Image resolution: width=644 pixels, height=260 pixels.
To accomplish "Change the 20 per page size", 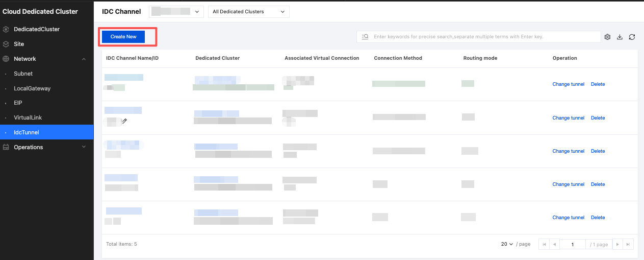I will (507, 244).
